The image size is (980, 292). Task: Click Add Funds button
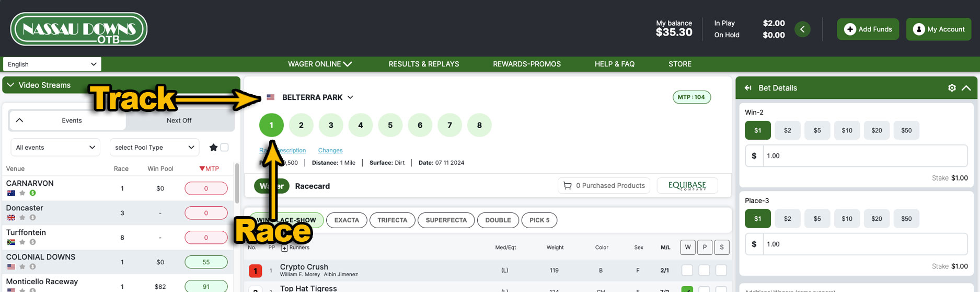click(x=868, y=29)
